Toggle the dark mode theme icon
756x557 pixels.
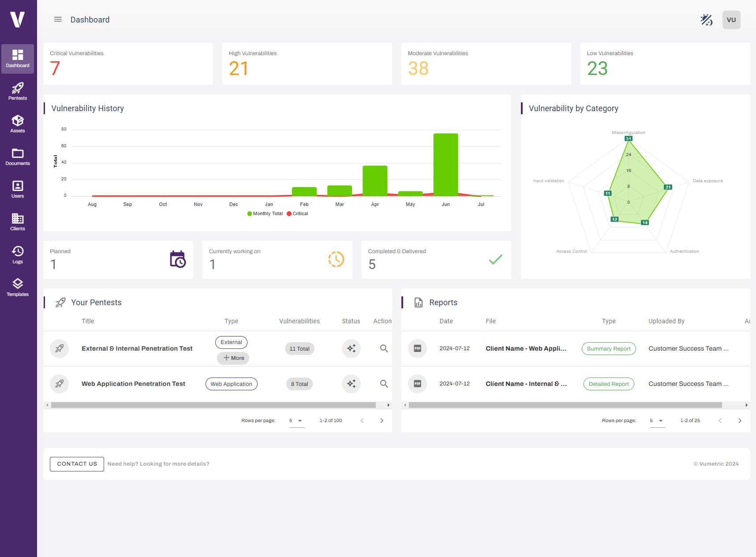coord(706,20)
